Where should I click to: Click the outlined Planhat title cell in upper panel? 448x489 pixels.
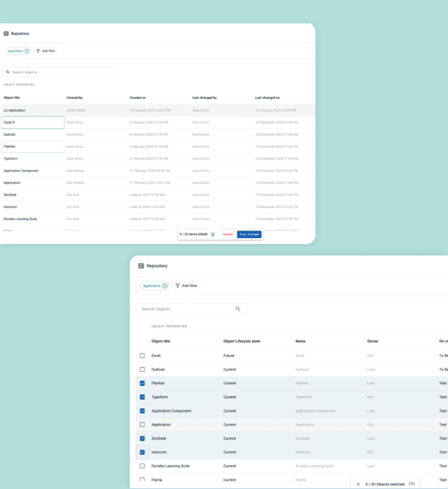click(x=33, y=147)
